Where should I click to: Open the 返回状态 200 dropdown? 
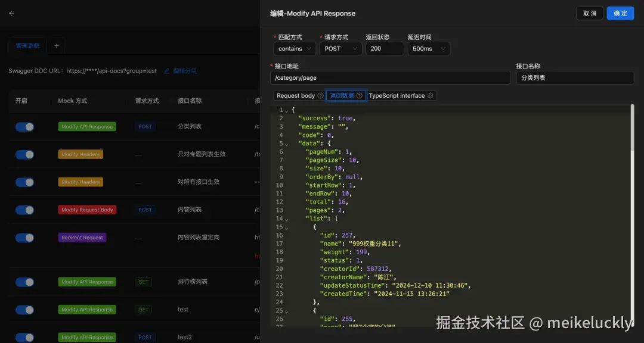(x=385, y=48)
